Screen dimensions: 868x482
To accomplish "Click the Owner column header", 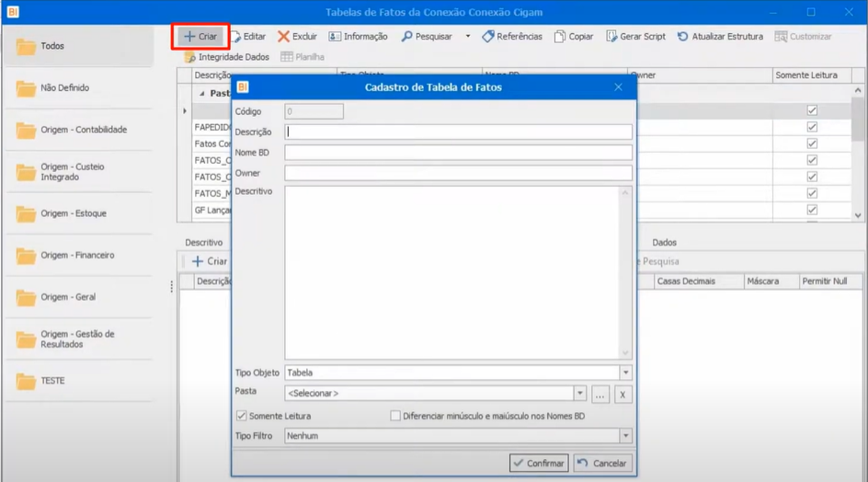I will 700,75.
